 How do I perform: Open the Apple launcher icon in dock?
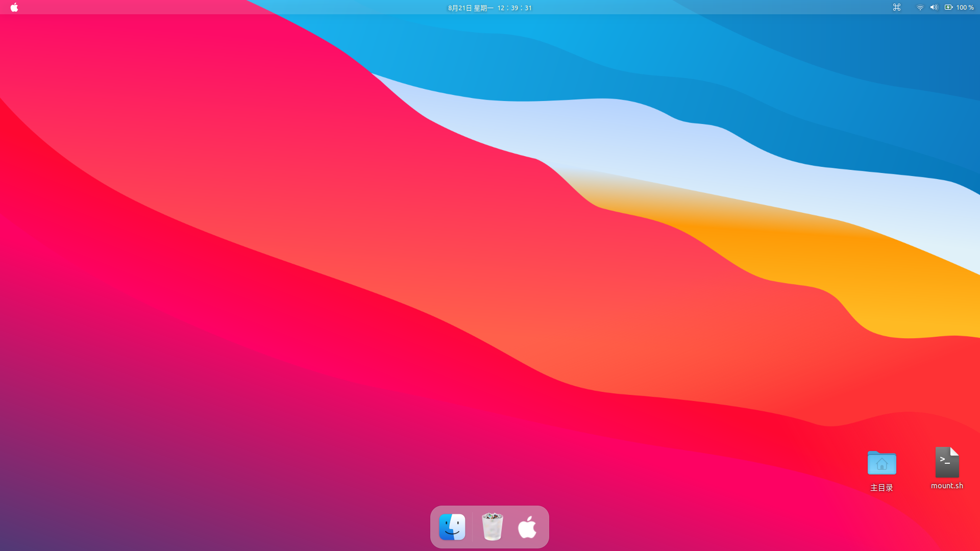click(527, 527)
